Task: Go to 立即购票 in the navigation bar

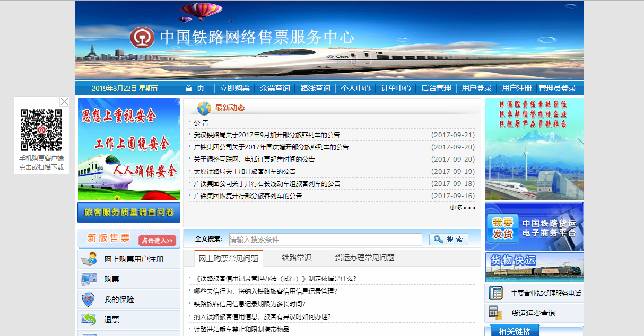Action: (x=235, y=88)
